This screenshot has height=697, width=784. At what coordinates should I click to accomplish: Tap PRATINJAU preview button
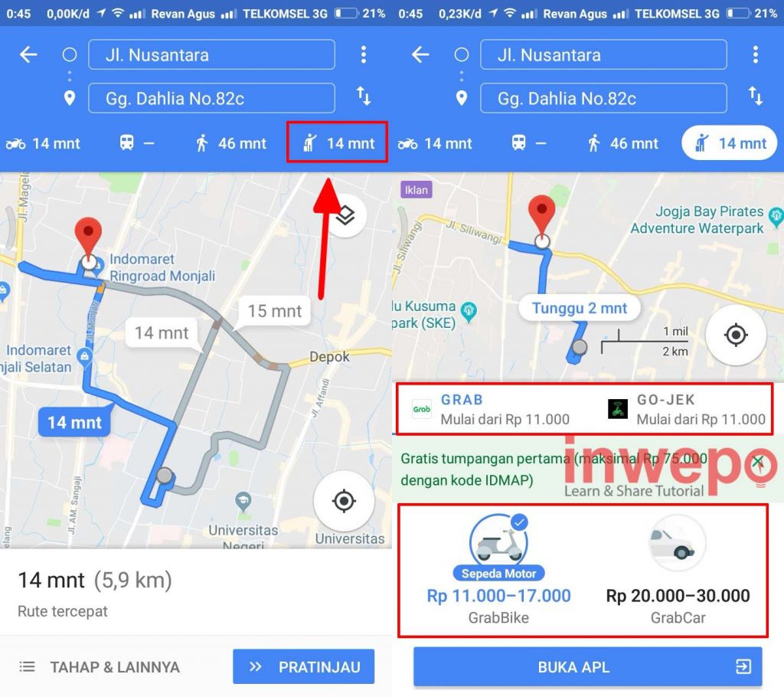[x=303, y=666]
